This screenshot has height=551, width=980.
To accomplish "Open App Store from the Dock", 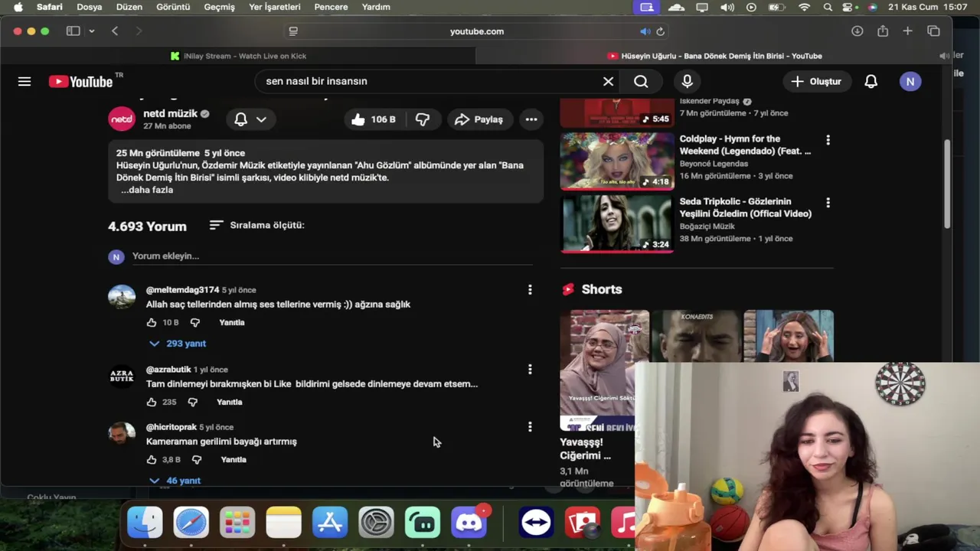I will [x=330, y=523].
